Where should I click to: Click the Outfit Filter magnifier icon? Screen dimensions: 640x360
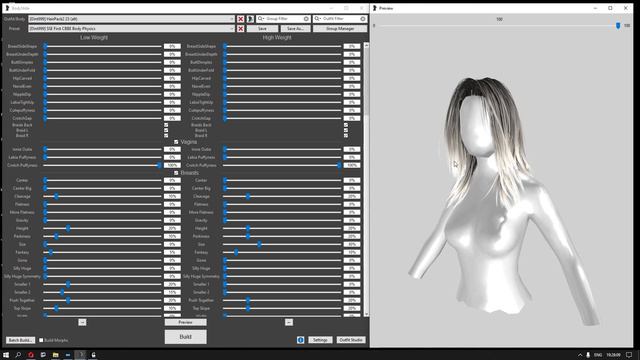click(317, 19)
